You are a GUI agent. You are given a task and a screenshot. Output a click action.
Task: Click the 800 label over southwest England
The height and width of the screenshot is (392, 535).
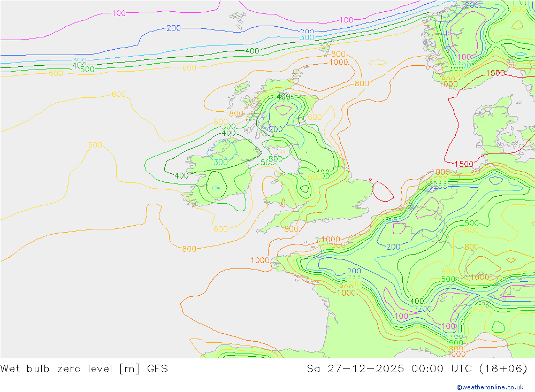tap(291, 228)
